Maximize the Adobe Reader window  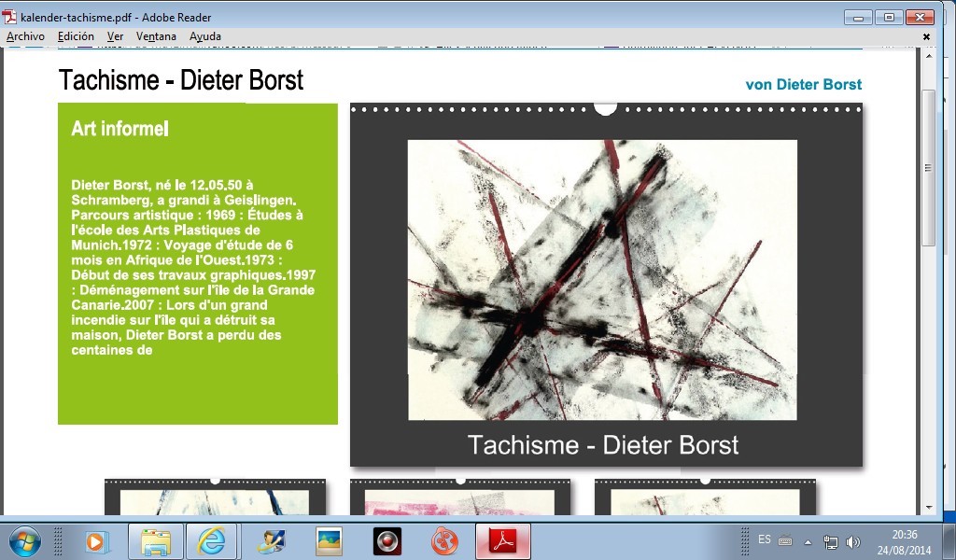(x=889, y=17)
